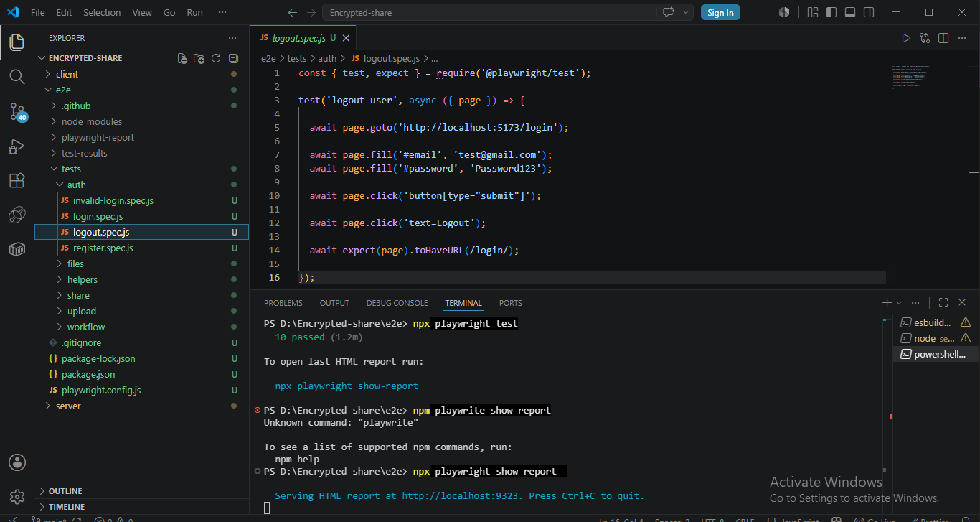This screenshot has width=980, height=522.
Task: Split the editor to the right
Action: point(943,38)
